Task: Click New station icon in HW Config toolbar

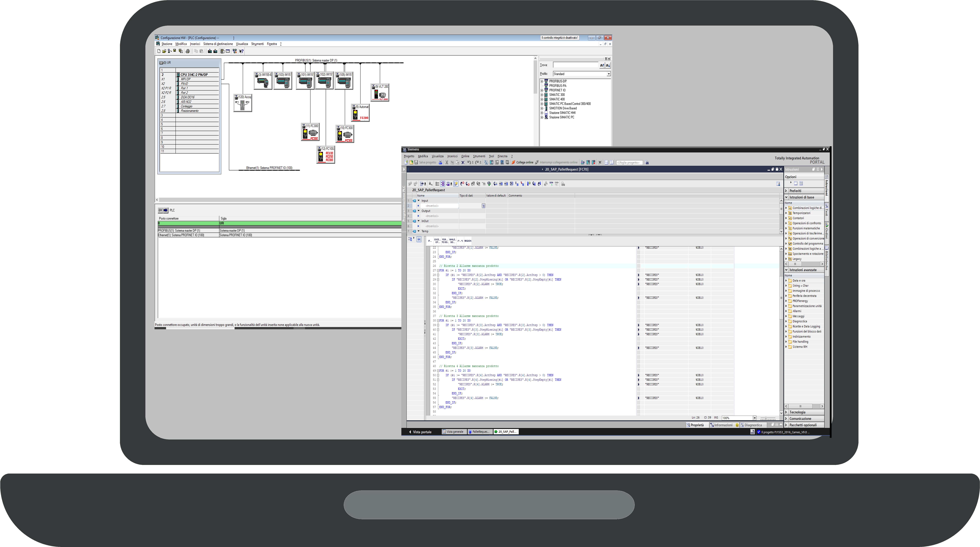Action: [x=159, y=51]
